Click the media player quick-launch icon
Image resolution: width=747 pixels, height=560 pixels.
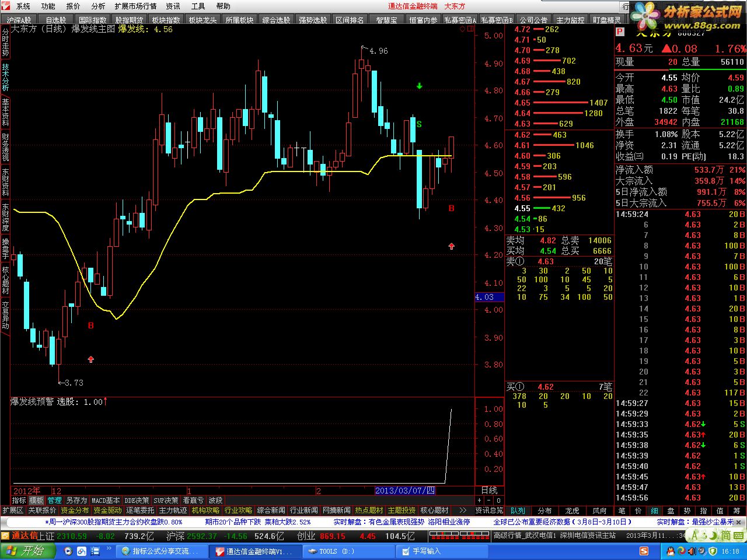click(x=69, y=551)
